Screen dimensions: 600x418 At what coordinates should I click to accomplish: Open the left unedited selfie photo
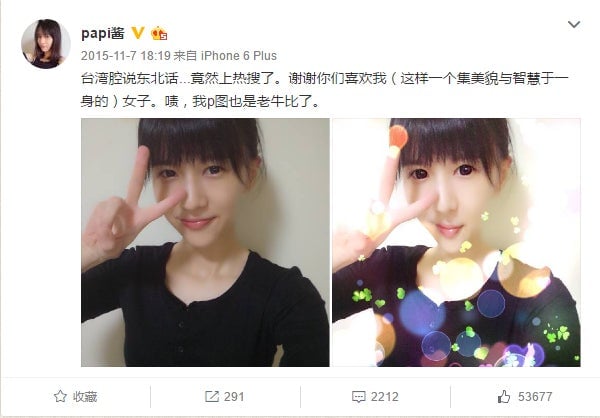(205, 242)
